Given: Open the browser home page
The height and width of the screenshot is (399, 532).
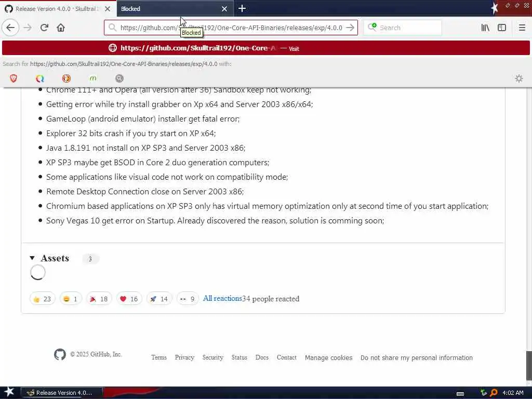Looking at the screenshot, I should [61, 28].
